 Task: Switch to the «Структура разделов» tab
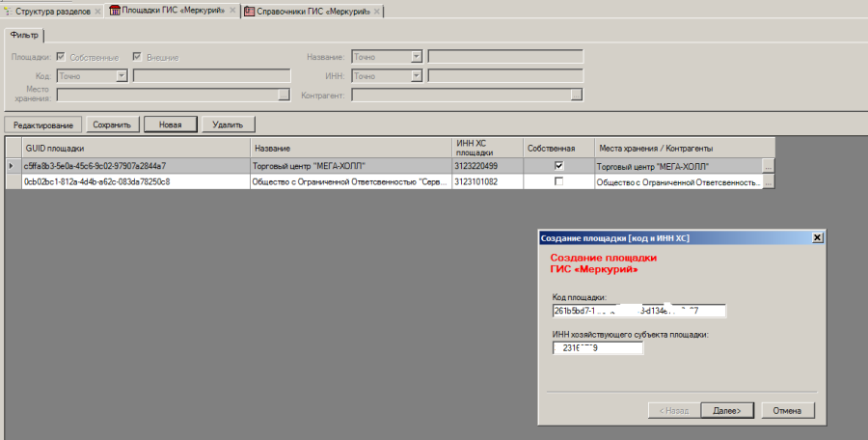coord(53,11)
